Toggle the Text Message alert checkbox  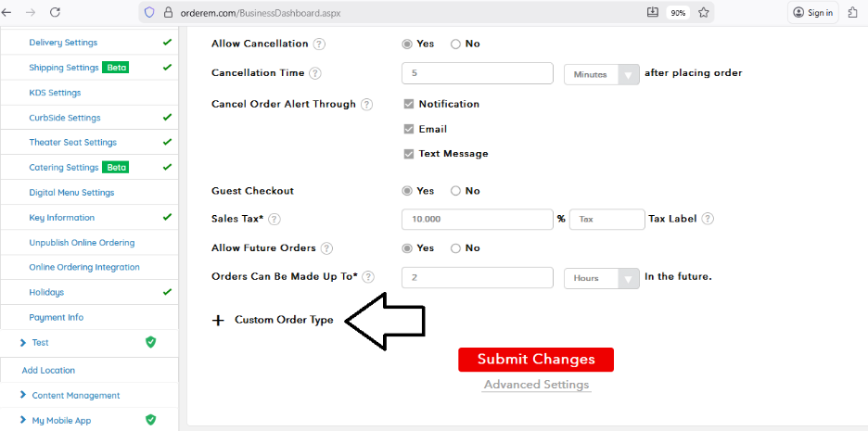point(409,154)
